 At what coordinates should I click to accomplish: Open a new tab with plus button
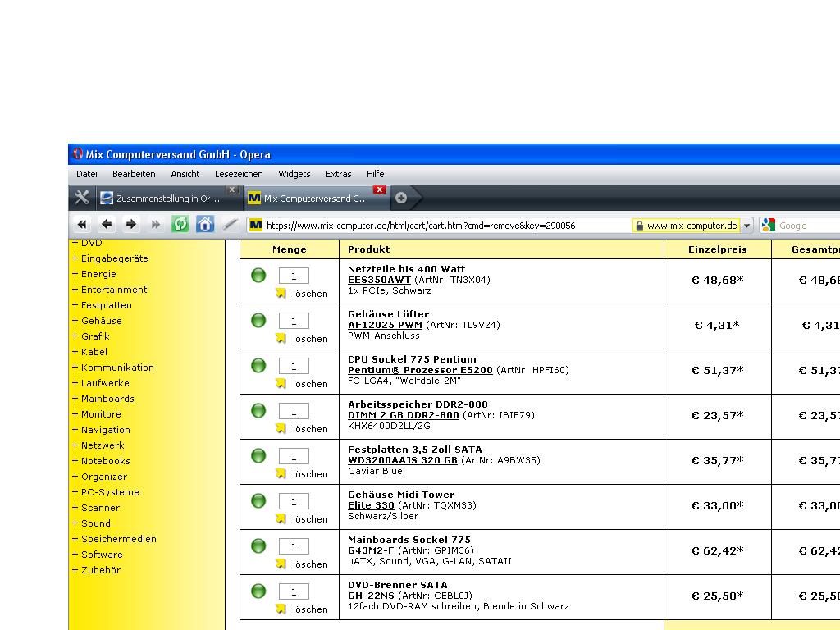[x=400, y=199]
